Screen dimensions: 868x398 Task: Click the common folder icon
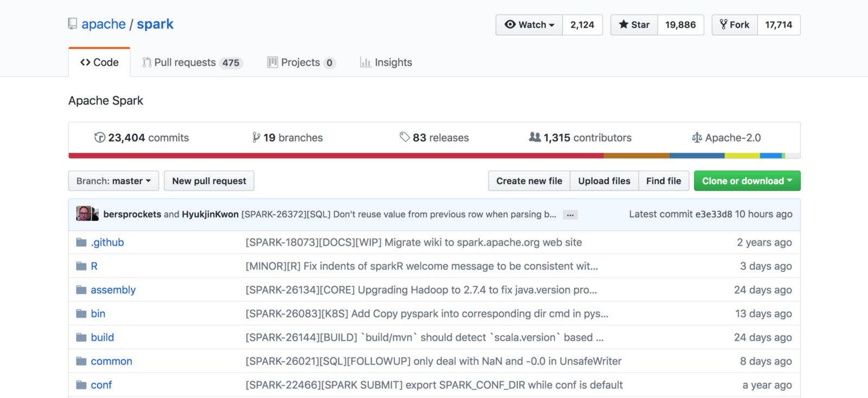coord(81,361)
